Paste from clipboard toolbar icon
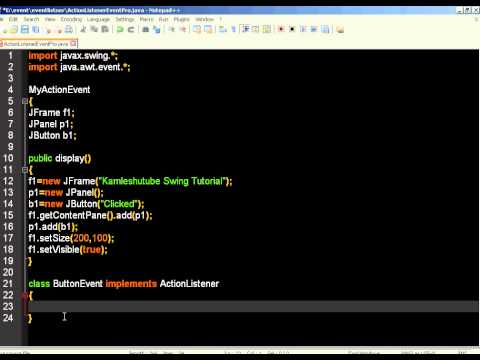Viewport: 480px width, 360px height. 105,30
